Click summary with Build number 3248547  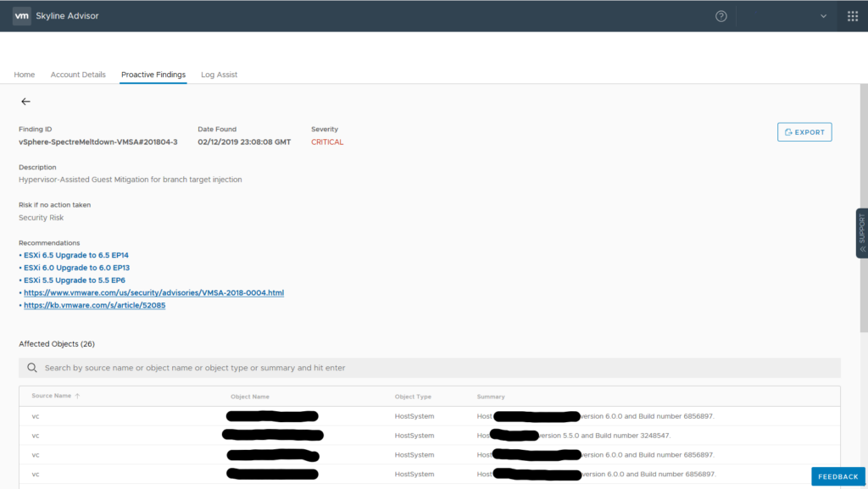tap(574, 436)
